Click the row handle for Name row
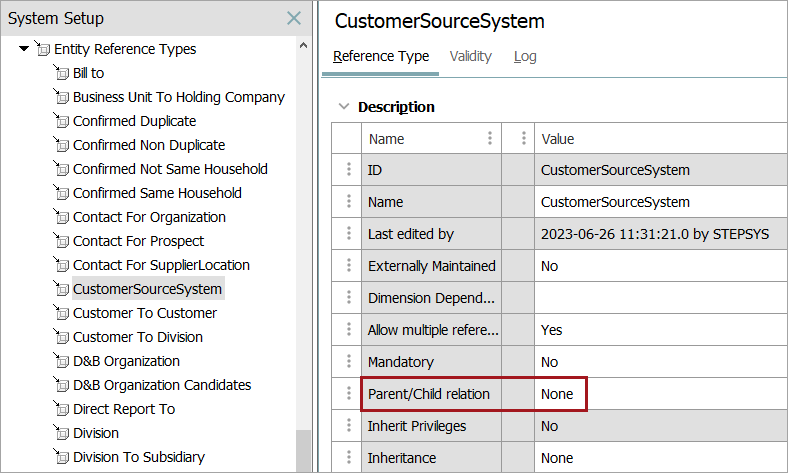Image resolution: width=788 pixels, height=473 pixels. click(x=349, y=202)
